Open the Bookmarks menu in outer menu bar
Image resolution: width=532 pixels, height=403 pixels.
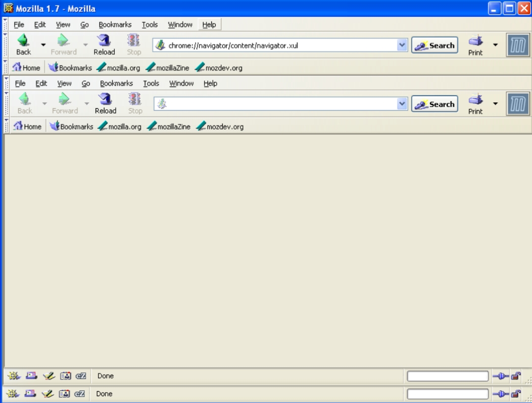tap(115, 24)
